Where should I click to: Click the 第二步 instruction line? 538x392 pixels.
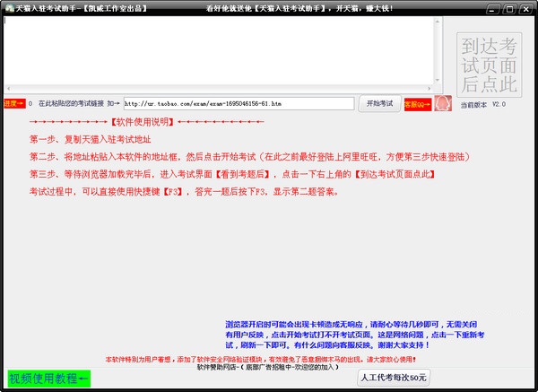click(249, 157)
